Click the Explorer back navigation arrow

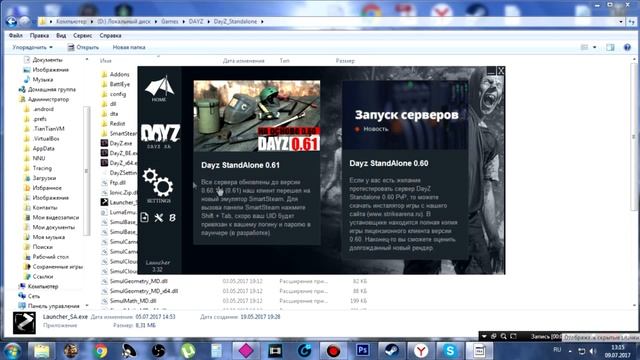[12, 21]
